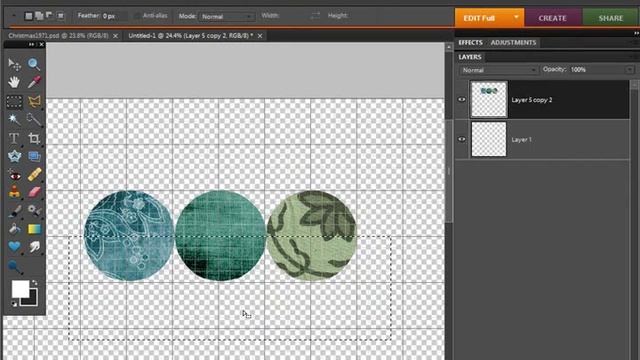Select the Brush tool

[x=14, y=211]
